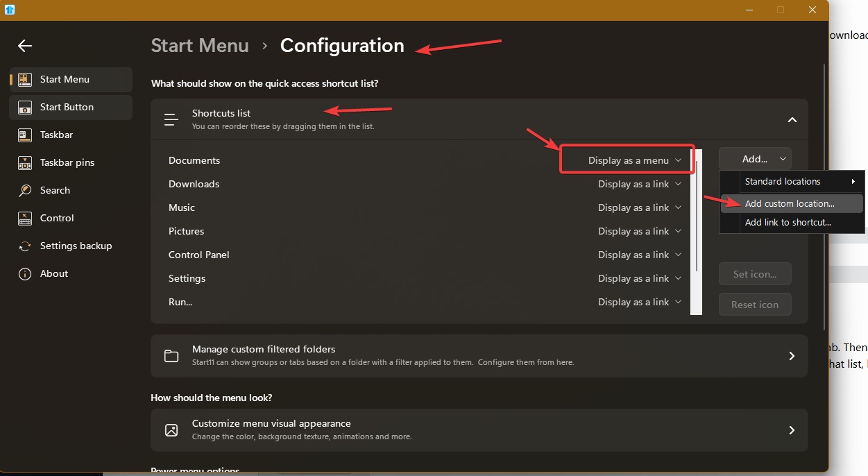This screenshot has height=476, width=868.
Task: Click the Start Menu sidebar icon
Action: (25, 80)
